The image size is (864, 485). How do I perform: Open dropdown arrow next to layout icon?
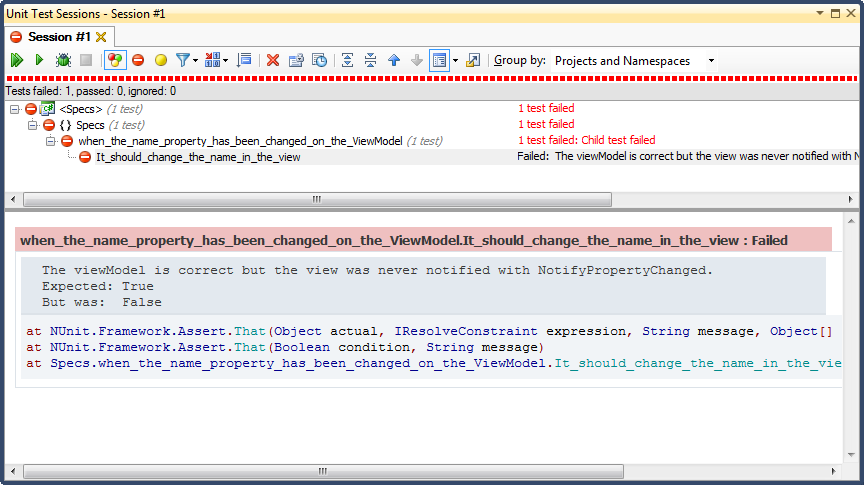point(455,61)
